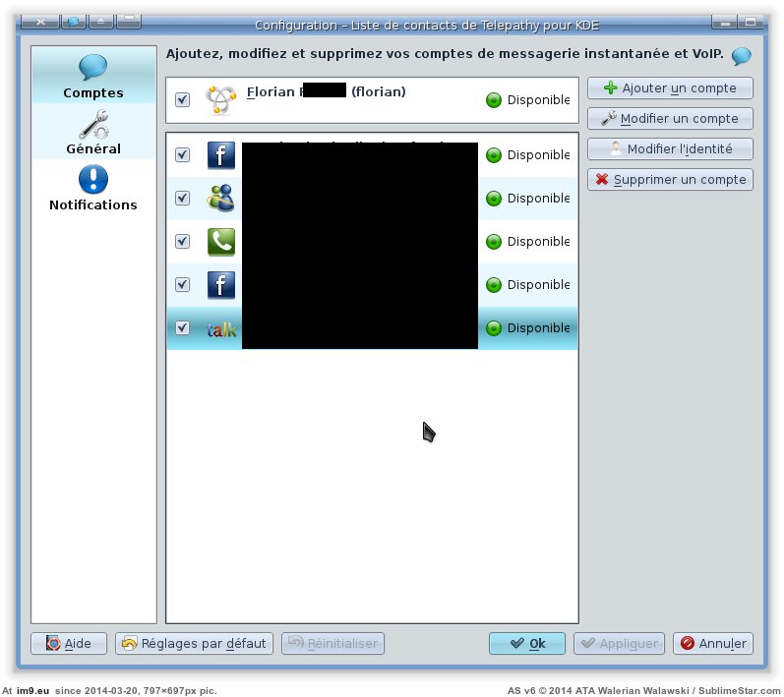Click the KDE Telepathy icon beside Florian
The height and width of the screenshot is (697, 784).
tap(219, 100)
